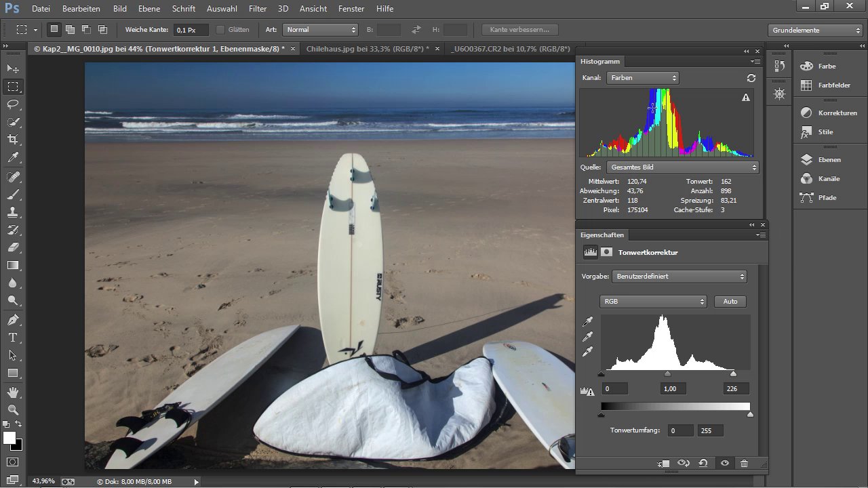The height and width of the screenshot is (488, 868).
Task: Open the Vorgabe preset dropdown
Action: [x=679, y=277]
